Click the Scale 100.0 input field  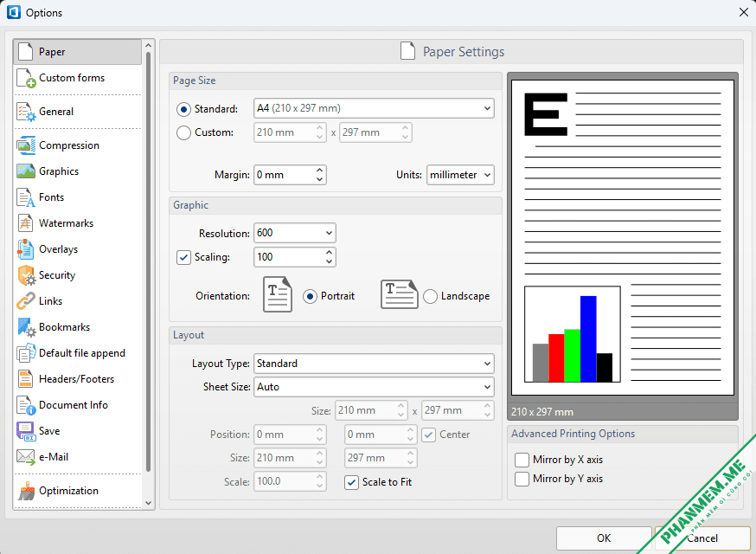coord(284,481)
